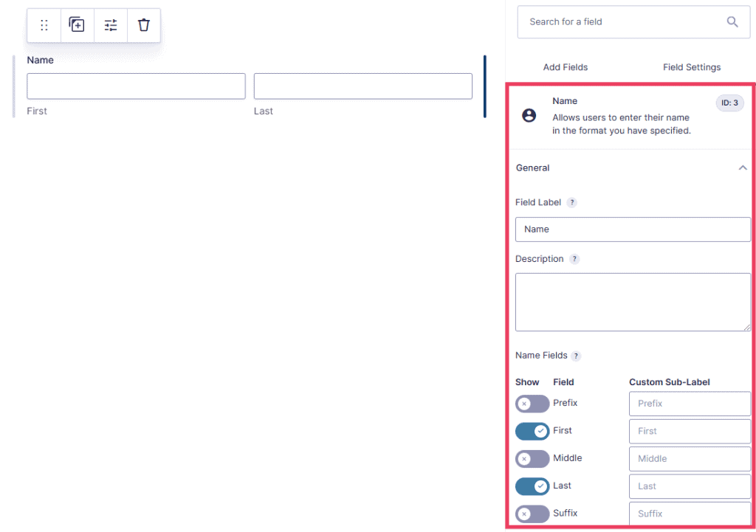Open Description help tooltip icon
The width and height of the screenshot is (756, 532).
(x=574, y=259)
